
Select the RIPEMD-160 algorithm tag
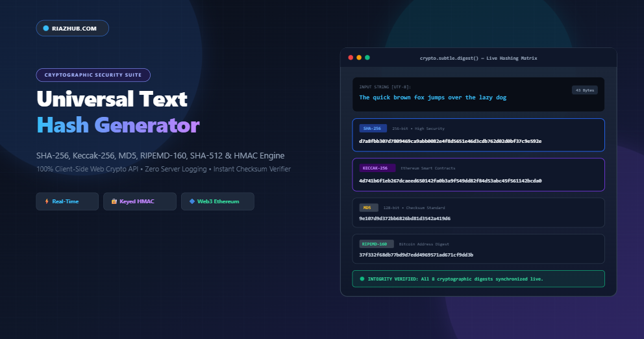pos(377,244)
